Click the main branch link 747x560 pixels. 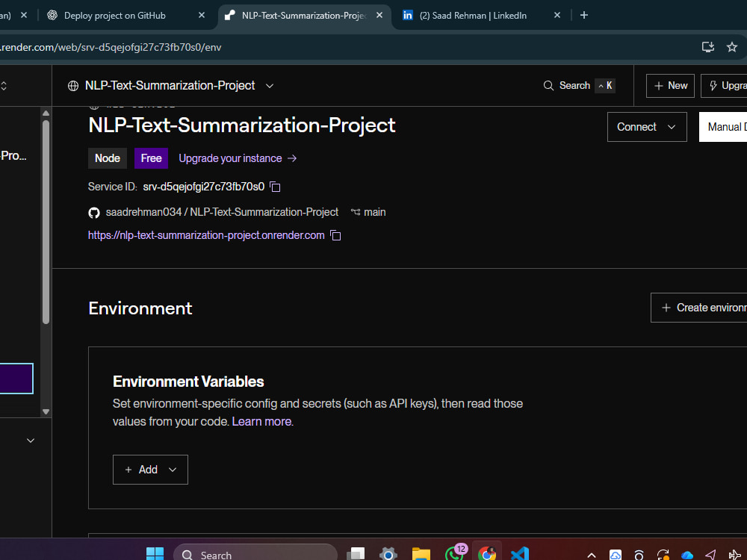[x=374, y=212]
